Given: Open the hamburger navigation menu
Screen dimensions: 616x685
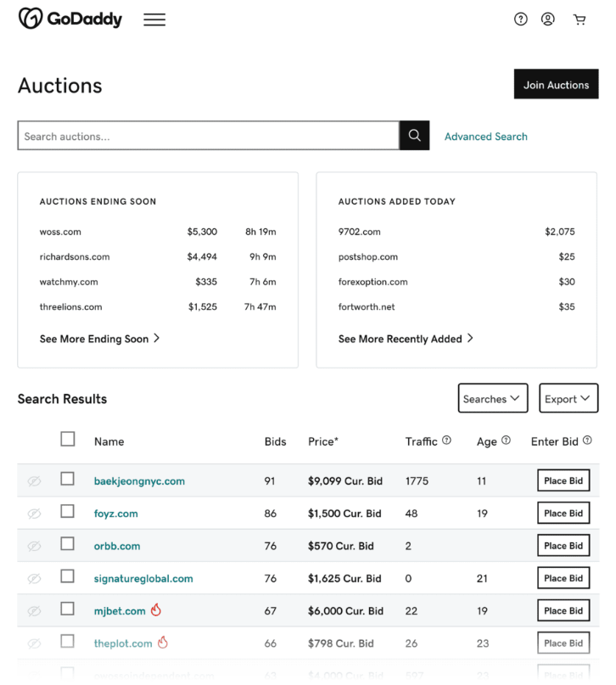Looking at the screenshot, I should [154, 20].
